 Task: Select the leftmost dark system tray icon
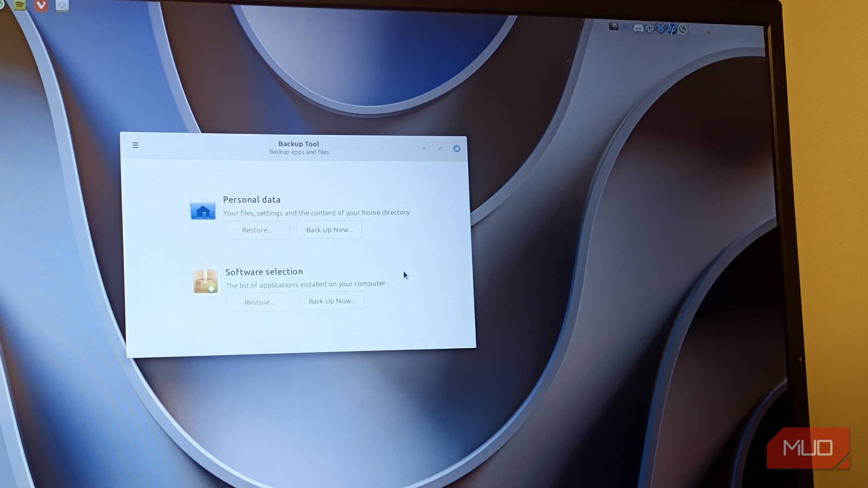tap(614, 27)
